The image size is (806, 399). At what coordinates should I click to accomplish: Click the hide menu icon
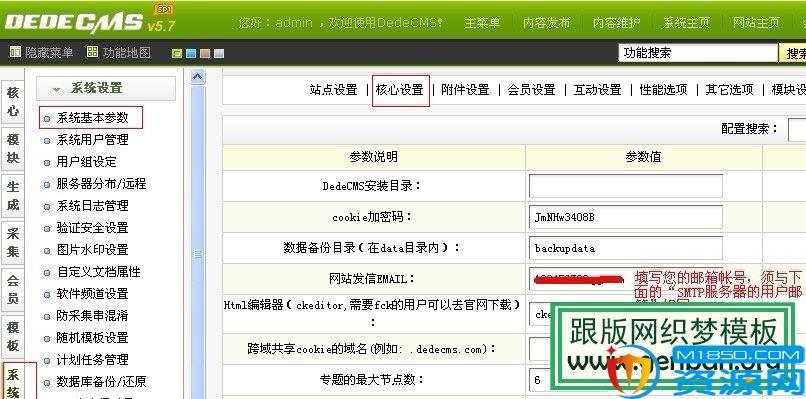pyautogui.click(x=15, y=51)
